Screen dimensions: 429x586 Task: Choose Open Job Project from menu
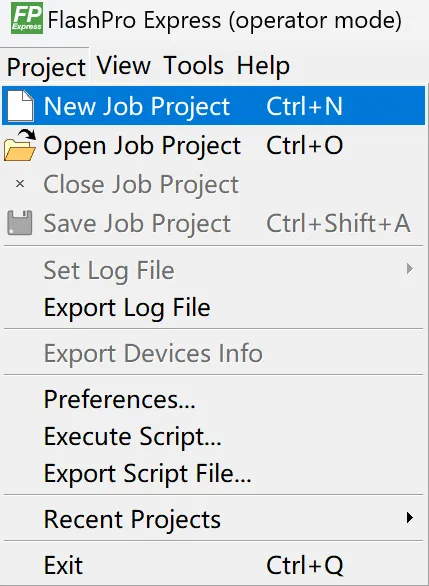(213, 145)
